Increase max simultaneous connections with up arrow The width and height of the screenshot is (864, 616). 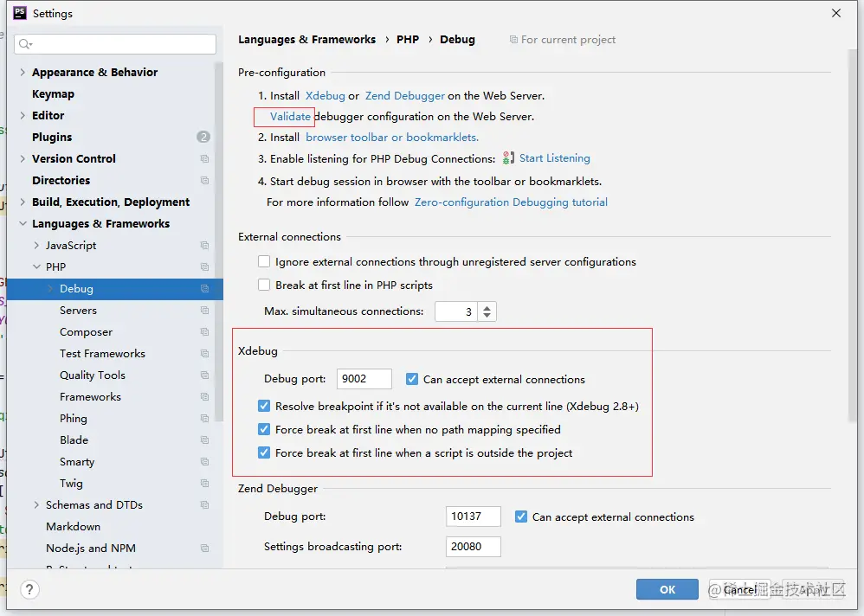(487, 307)
